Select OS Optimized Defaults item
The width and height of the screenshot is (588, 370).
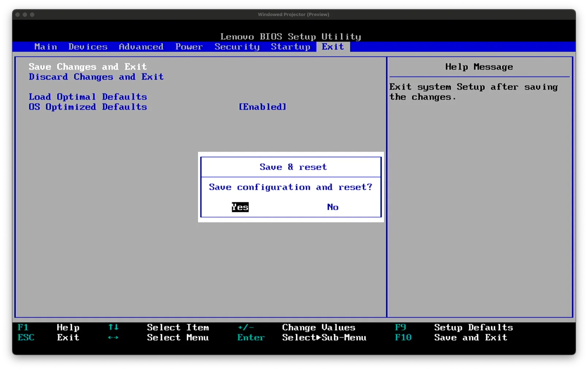pos(88,107)
